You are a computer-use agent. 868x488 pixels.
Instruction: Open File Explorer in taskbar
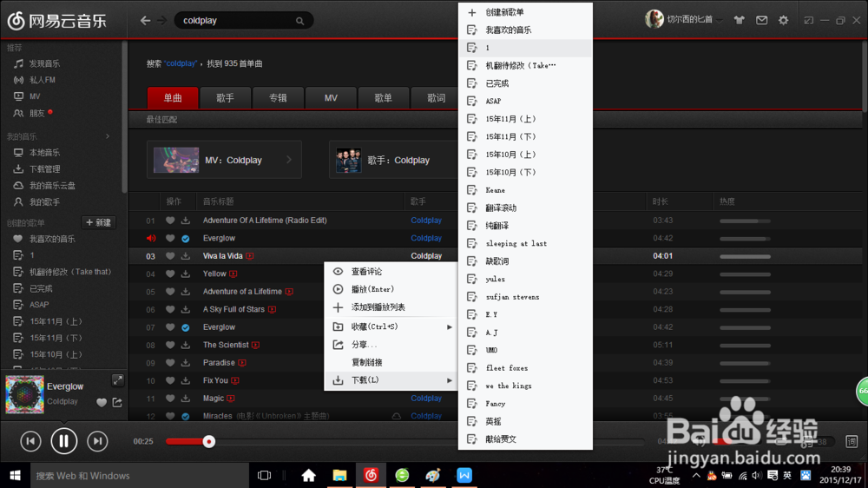(x=339, y=475)
